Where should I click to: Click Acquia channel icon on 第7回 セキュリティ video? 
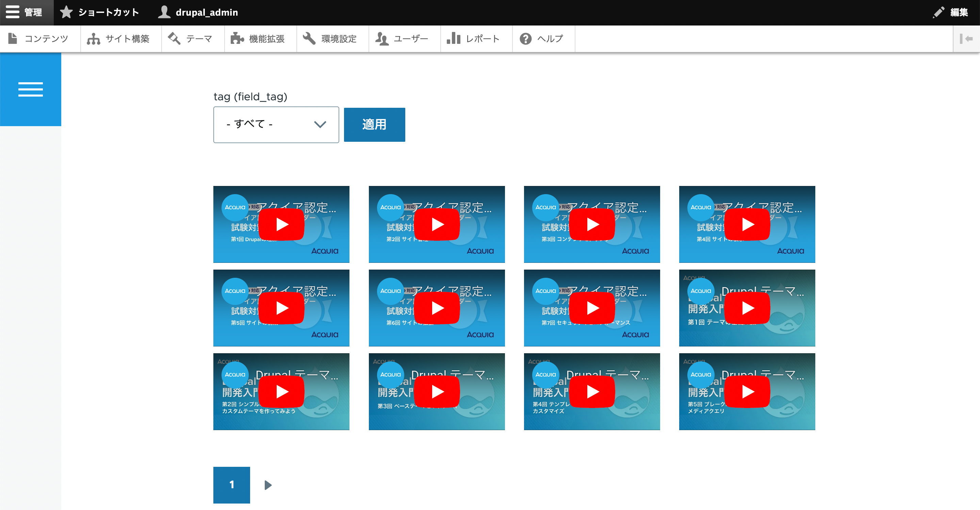point(545,291)
